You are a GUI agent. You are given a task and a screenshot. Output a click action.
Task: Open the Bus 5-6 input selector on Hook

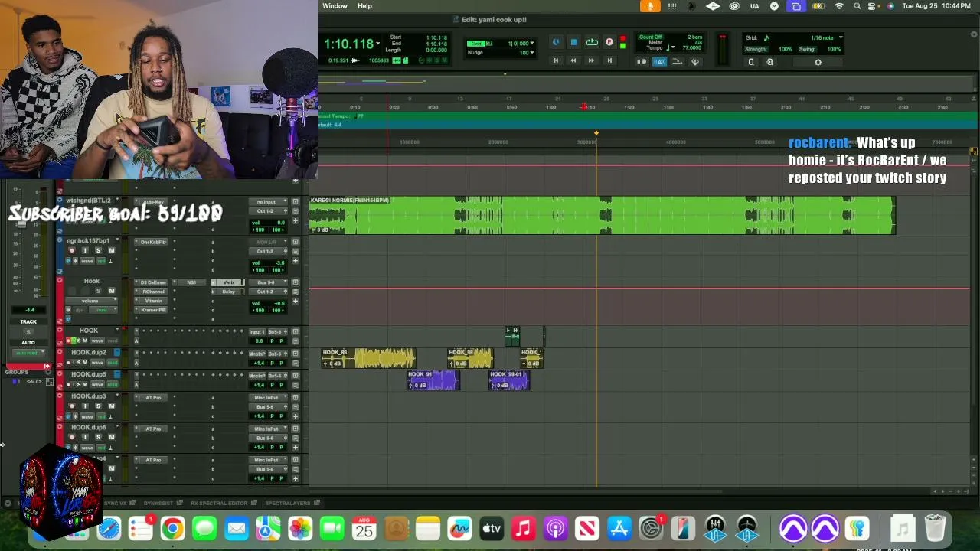[266, 282]
